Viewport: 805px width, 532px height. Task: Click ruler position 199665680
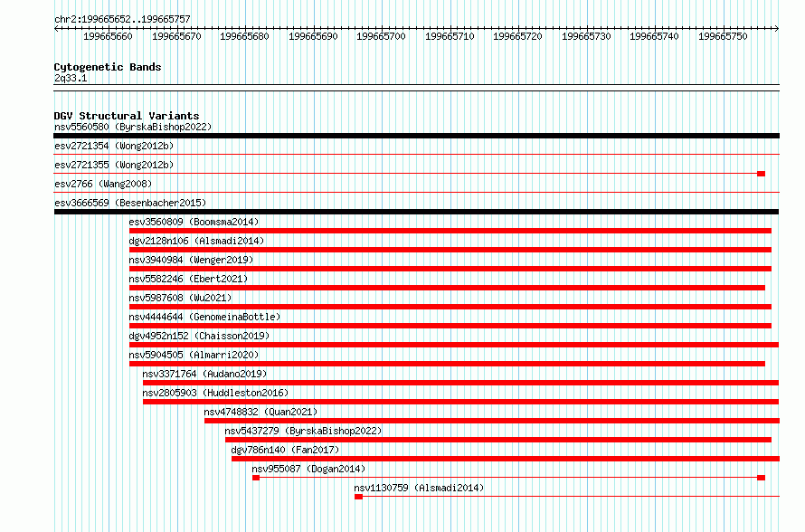tap(244, 36)
